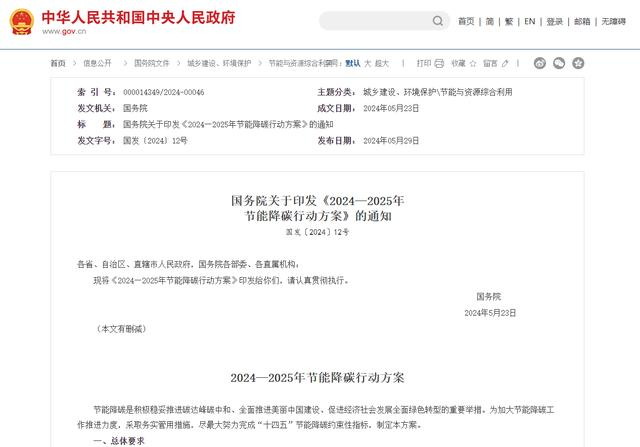Open 城乡建设、环境保护 breadcrumb item
The width and height of the screenshot is (640, 447).
pyautogui.click(x=219, y=63)
